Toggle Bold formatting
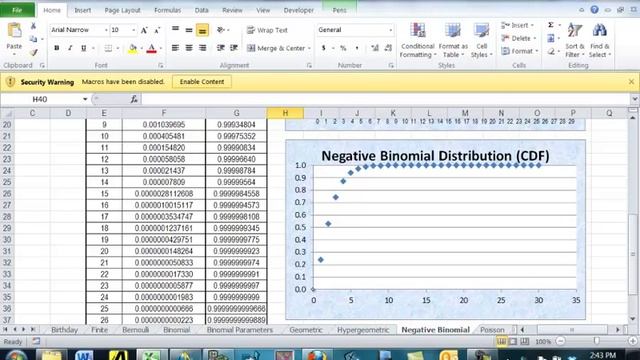Image resolution: width=640 pixels, height=360 pixels. click(x=57, y=48)
